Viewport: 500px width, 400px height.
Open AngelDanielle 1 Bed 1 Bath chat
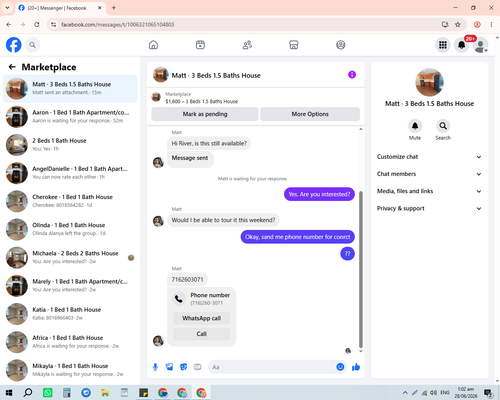[x=70, y=173]
